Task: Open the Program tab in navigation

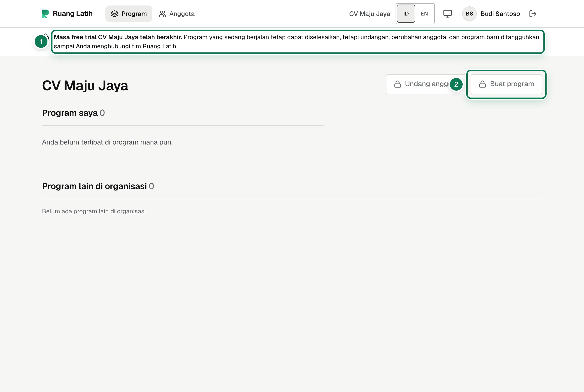Action: tap(129, 14)
